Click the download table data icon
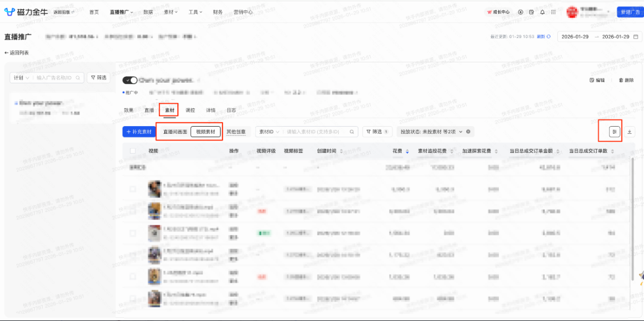 (x=629, y=132)
